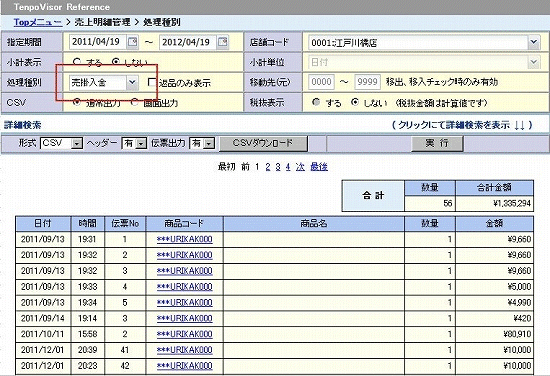Go to page 2 of results
The width and height of the screenshot is (550, 376).
[x=268, y=167]
